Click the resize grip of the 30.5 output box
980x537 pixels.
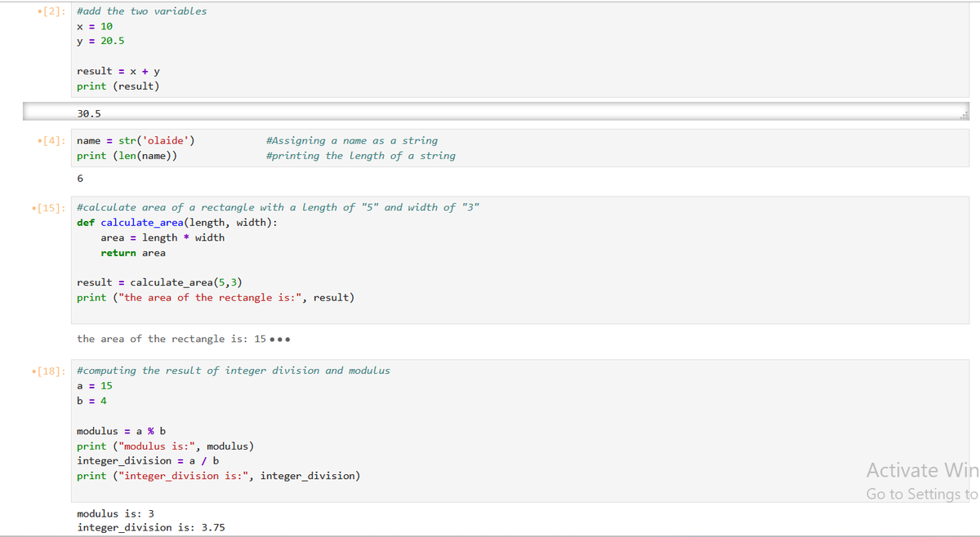(965, 115)
